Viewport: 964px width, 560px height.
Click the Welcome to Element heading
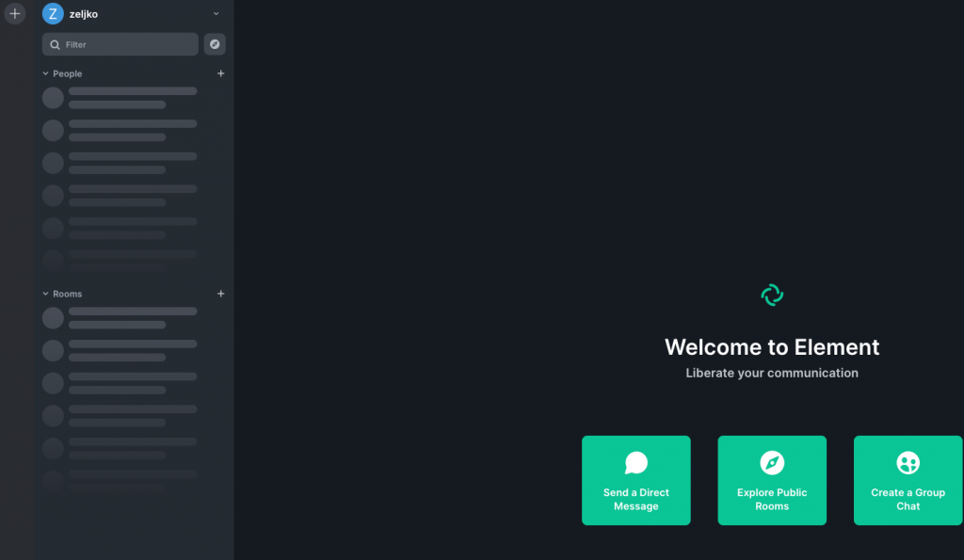(772, 347)
